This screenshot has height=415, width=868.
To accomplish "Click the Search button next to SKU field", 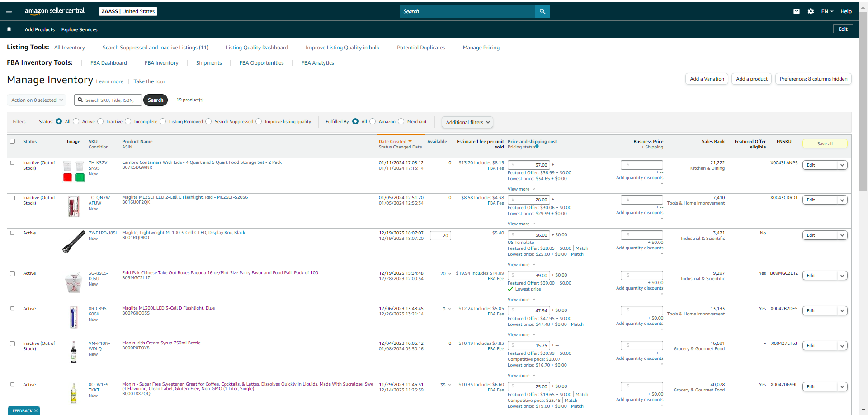I will tap(156, 100).
